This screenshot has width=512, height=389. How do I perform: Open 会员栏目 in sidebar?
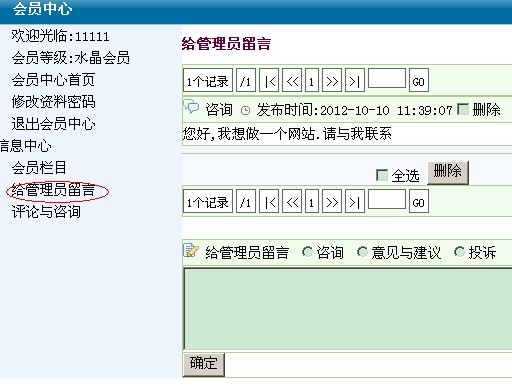coord(39,168)
